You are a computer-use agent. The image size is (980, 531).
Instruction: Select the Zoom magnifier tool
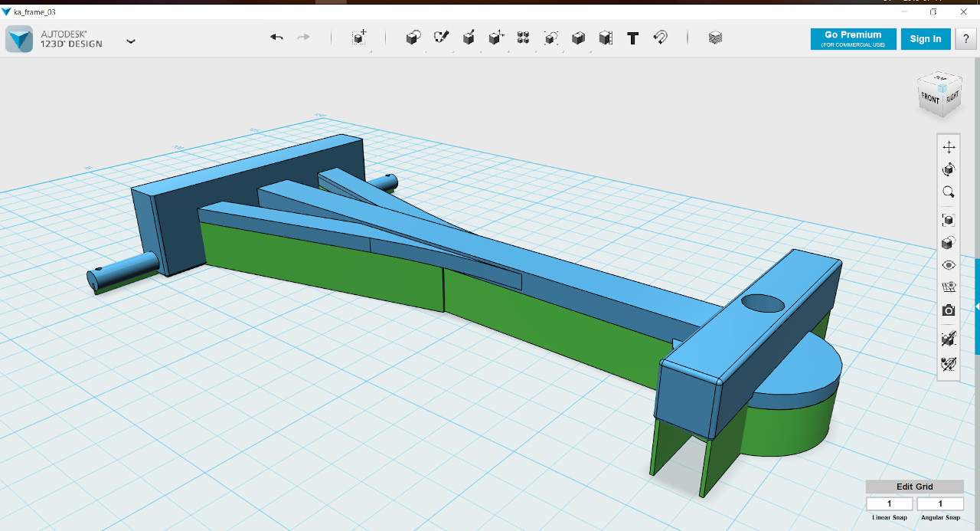click(x=949, y=192)
